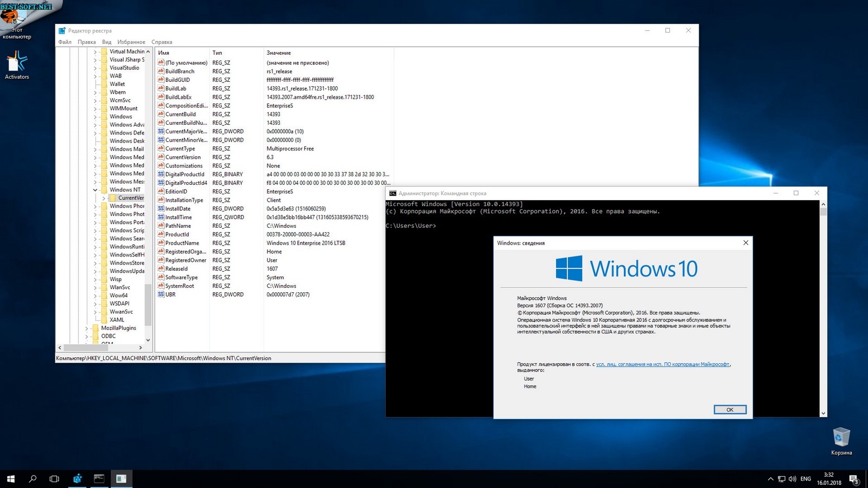Open taskbar search magnifier
The height and width of the screenshot is (488, 868).
pyautogui.click(x=33, y=479)
